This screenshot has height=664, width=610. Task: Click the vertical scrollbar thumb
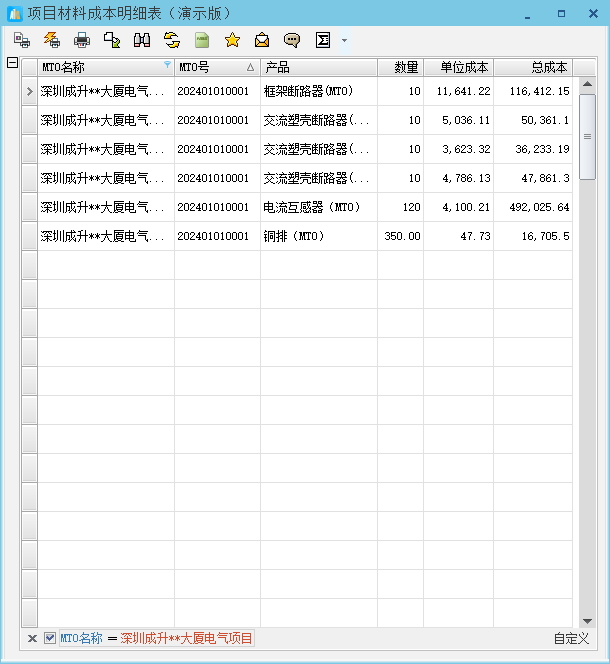pyautogui.click(x=587, y=136)
